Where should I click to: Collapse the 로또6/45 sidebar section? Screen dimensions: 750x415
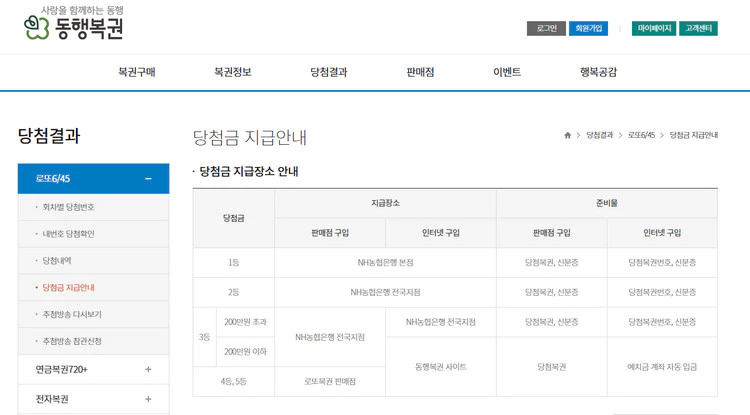(x=148, y=179)
